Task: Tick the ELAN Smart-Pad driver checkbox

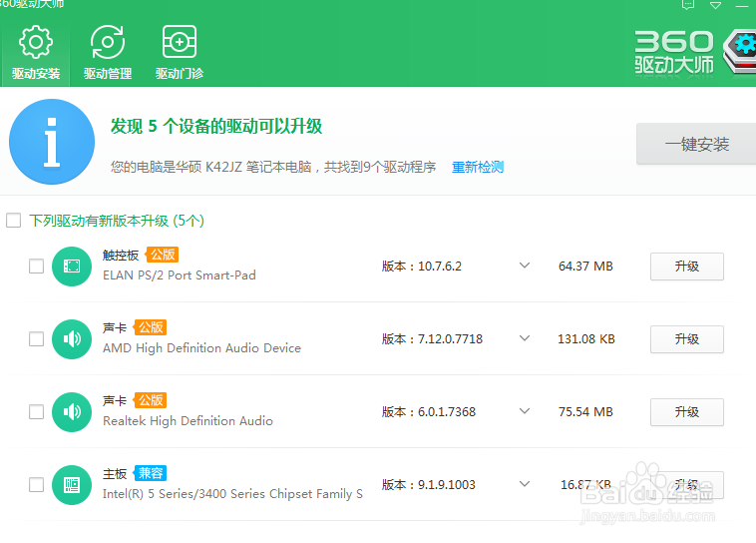Action: click(36, 267)
